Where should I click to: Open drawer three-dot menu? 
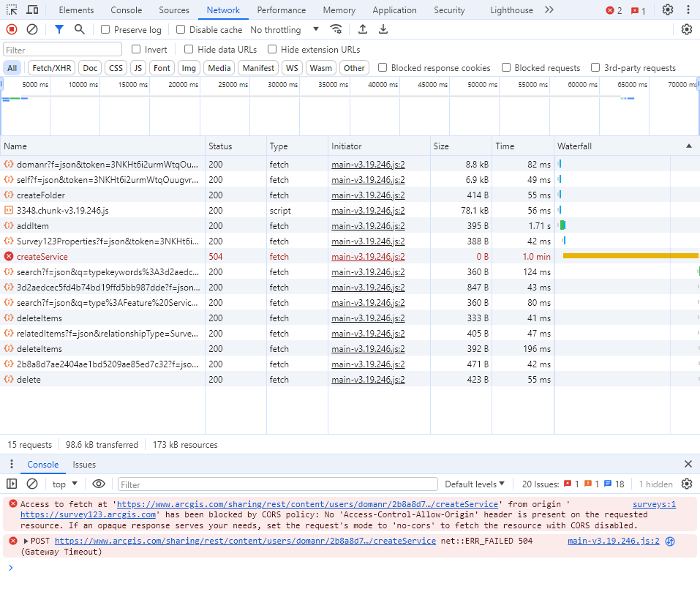click(x=12, y=464)
